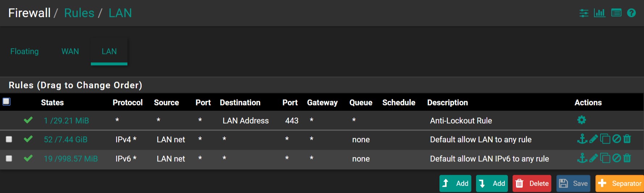Edit the Default allow LAN to any rule
The height and width of the screenshot is (193, 644).
pyautogui.click(x=594, y=139)
